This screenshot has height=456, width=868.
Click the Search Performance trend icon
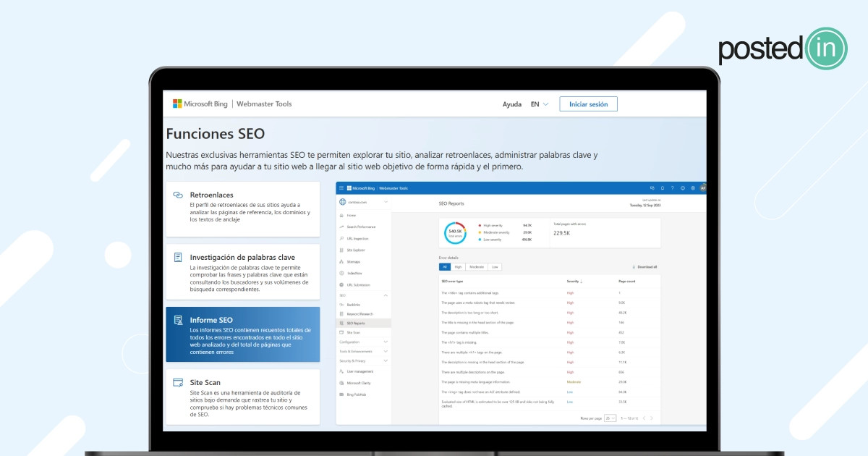[x=341, y=227]
